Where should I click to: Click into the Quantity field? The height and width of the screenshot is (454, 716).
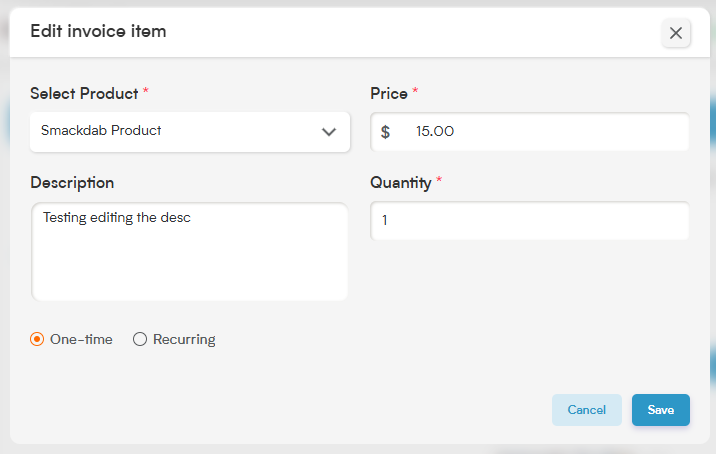pyautogui.click(x=530, y=221)
